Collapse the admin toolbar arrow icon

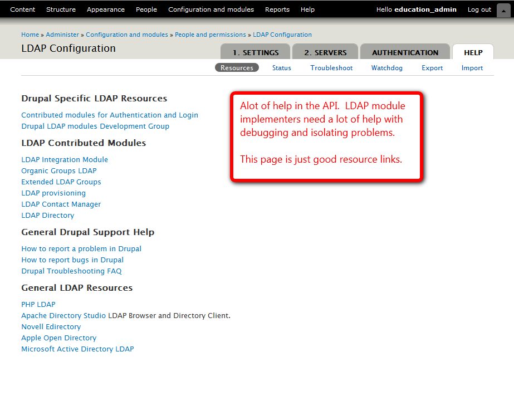click(502, 9)
